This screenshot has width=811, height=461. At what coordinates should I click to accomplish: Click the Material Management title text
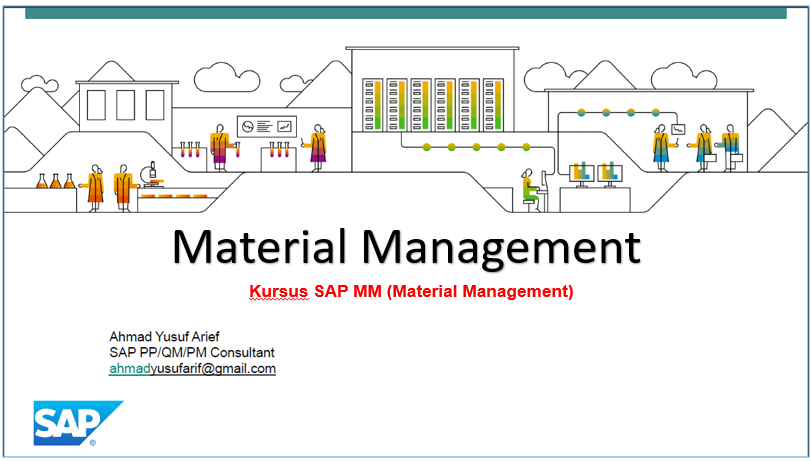pos(406,247)
